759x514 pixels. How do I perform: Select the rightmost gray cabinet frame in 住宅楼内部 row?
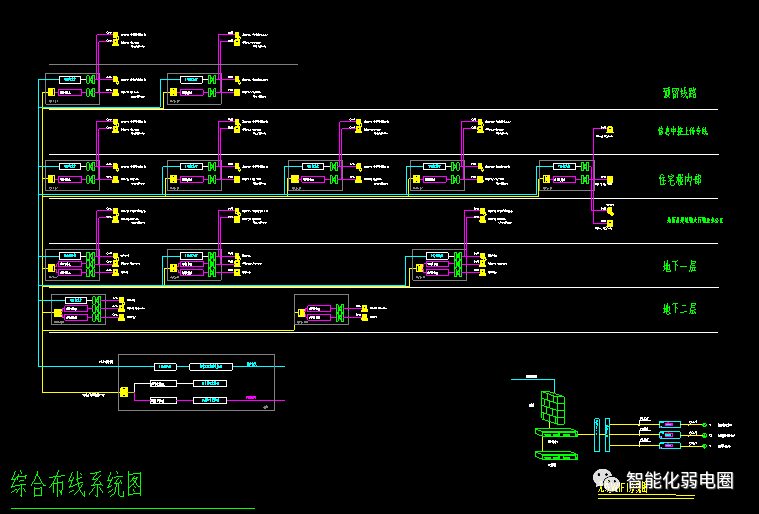(x=566, y=176)
